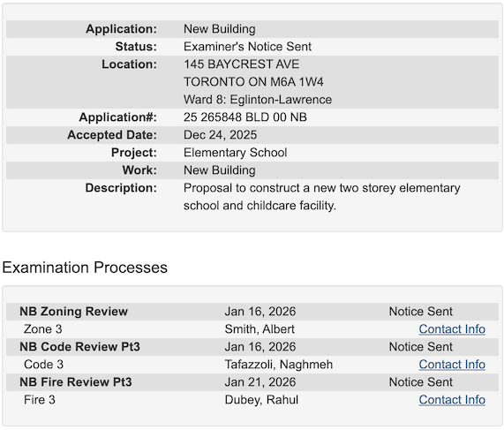Click the Ward 8: Eglinton-Lawrence text
The height and width of the screenshot is (430, 504).
(x=258, y=100)
